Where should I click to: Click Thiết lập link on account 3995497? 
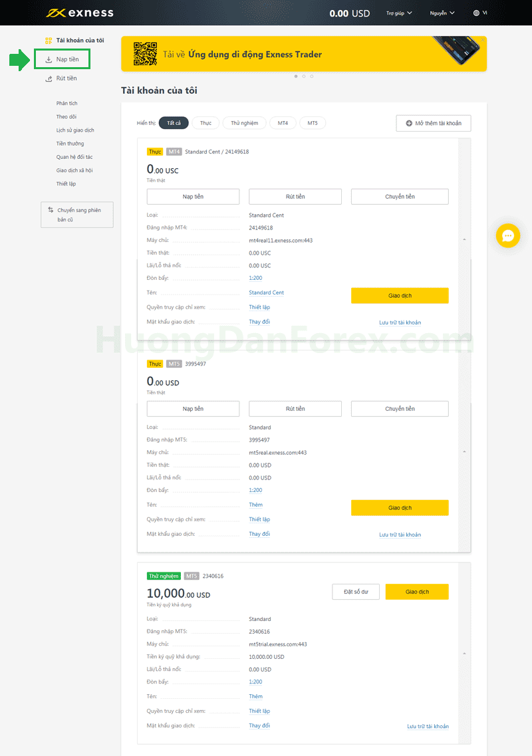pos(259,519)
